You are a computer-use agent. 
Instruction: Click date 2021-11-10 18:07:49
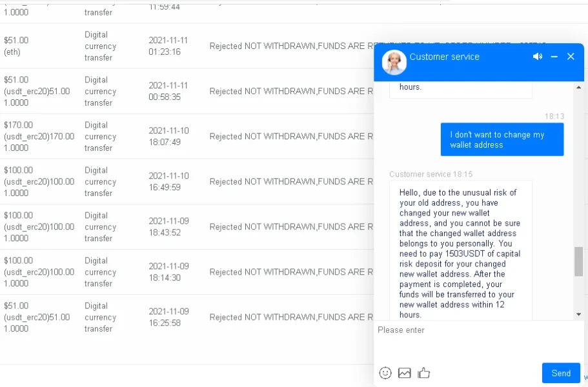tap(168, 136)
